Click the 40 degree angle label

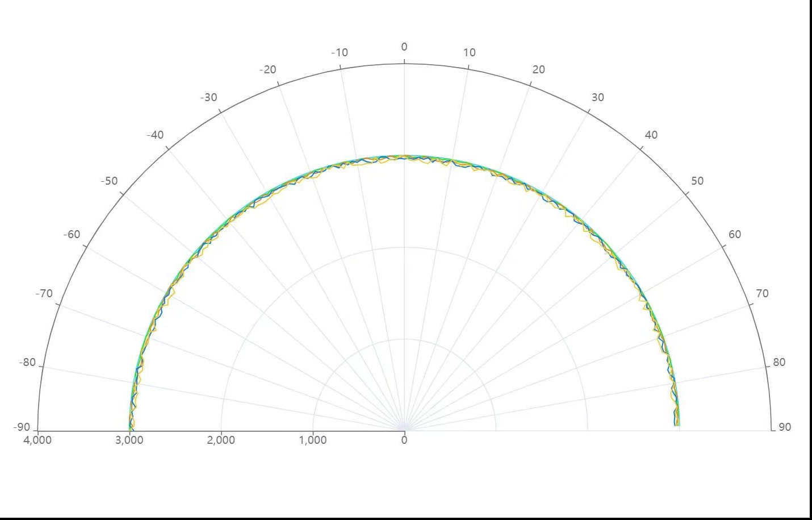click(651, 135)
